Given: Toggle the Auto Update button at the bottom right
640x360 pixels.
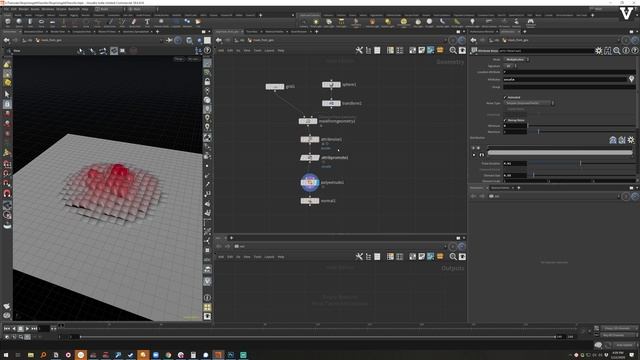Looking at the screenshot, I should click(x=624, y=345).
